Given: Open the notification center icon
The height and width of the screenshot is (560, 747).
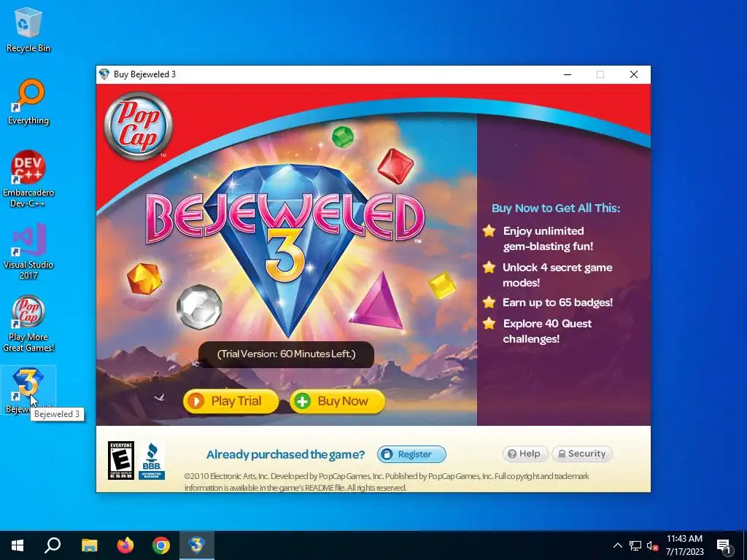Looking at the screenshot, I should (x=724, y=545).
